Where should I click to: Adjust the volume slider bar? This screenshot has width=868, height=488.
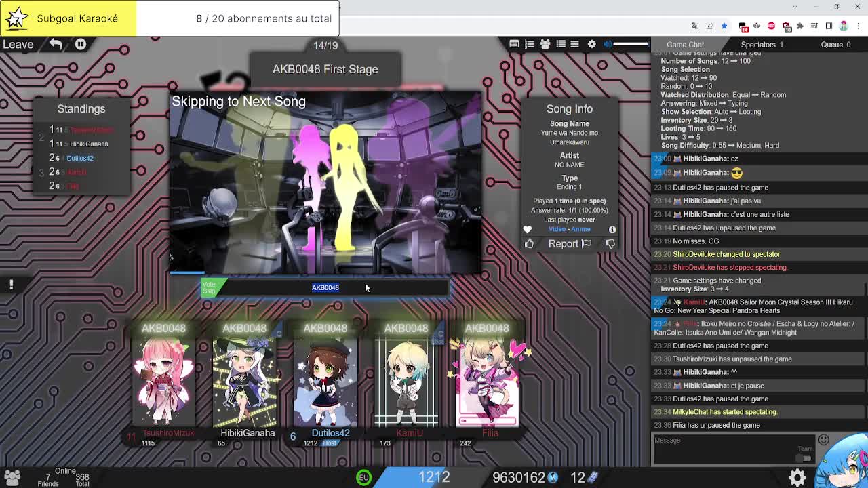point(631,44)
